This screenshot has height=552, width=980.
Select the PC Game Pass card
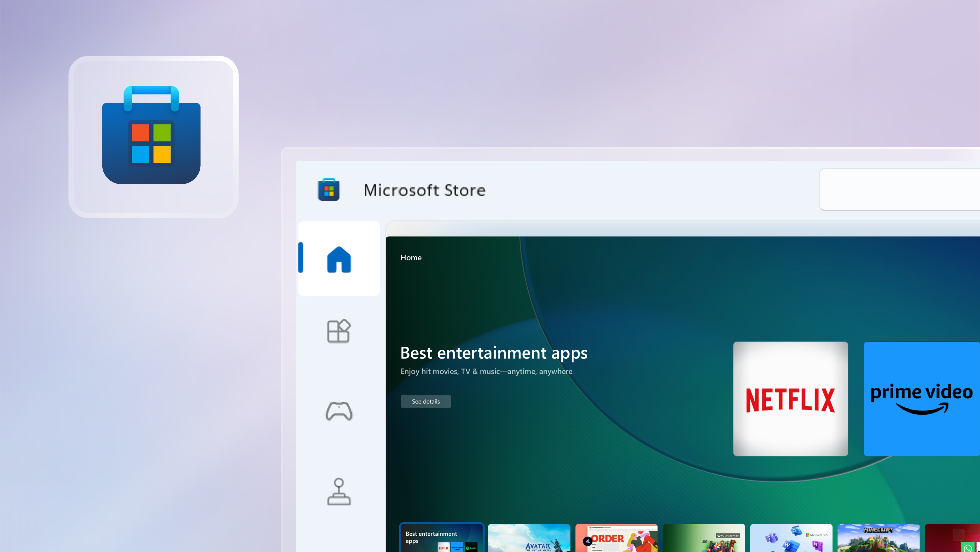pyautogui.click(x=703, y=537)
